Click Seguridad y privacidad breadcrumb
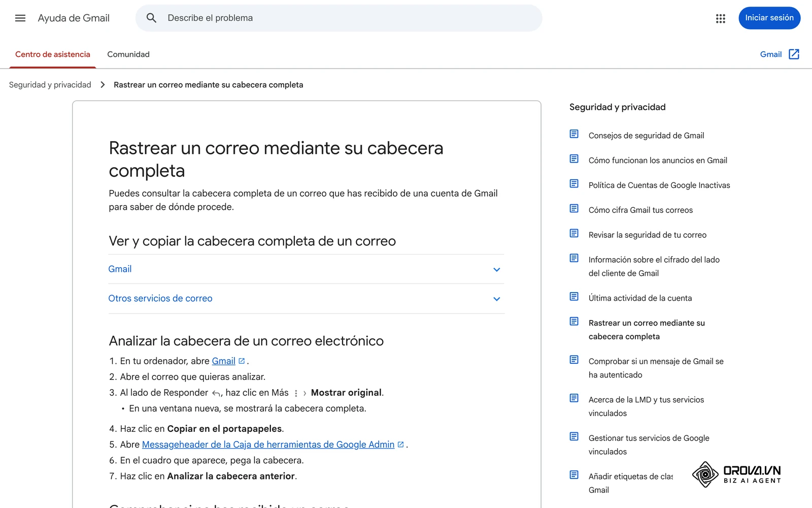This screenshot has height=508, width=812. [50, 85]
